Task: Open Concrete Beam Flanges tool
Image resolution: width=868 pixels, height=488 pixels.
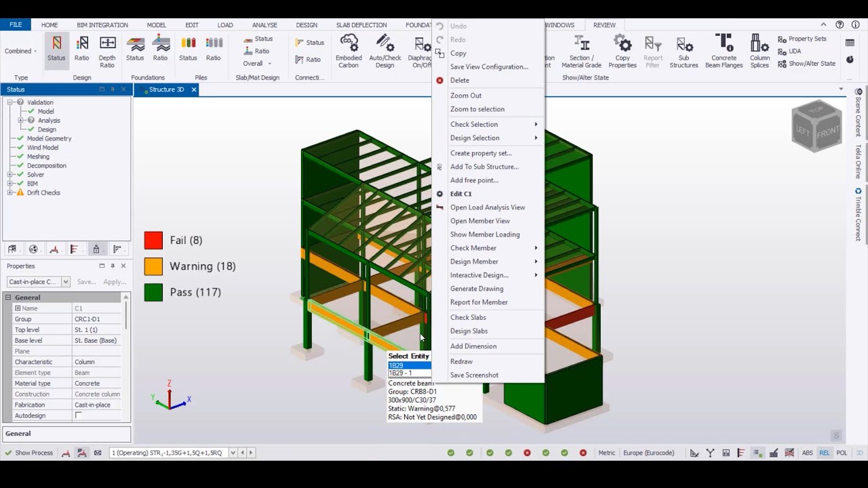Action: (724, 51)
